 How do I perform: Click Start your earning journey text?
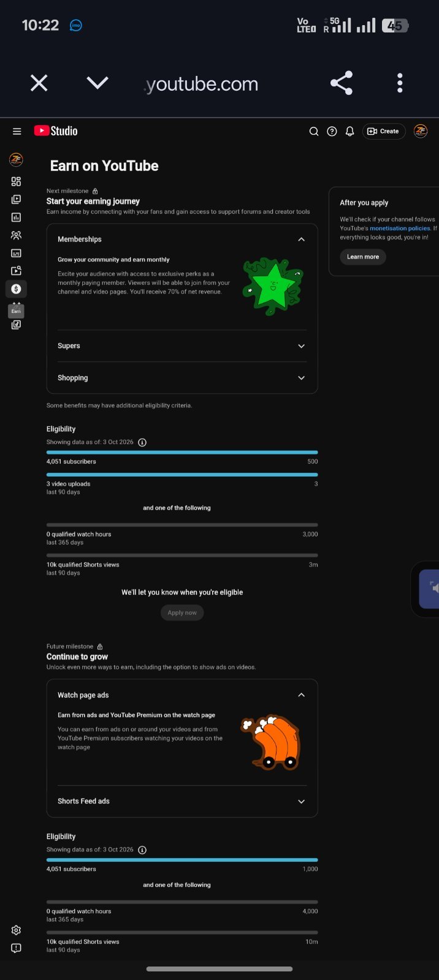click(93, 201)
